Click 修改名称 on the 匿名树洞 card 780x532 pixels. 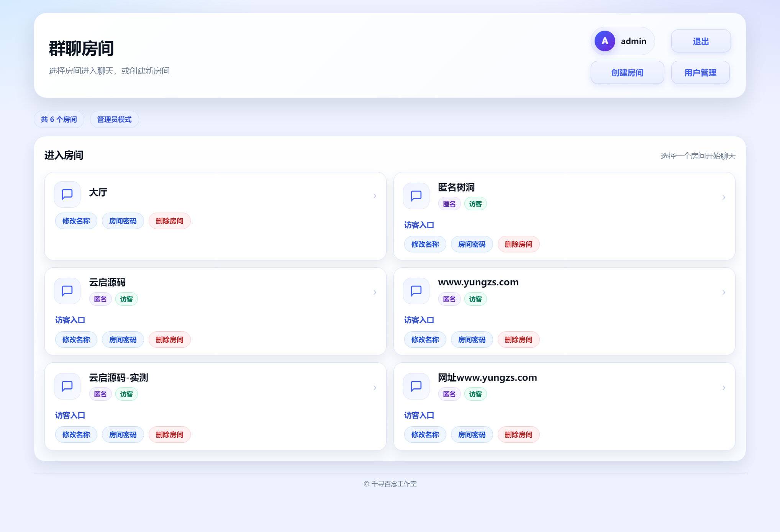[425, 244]
